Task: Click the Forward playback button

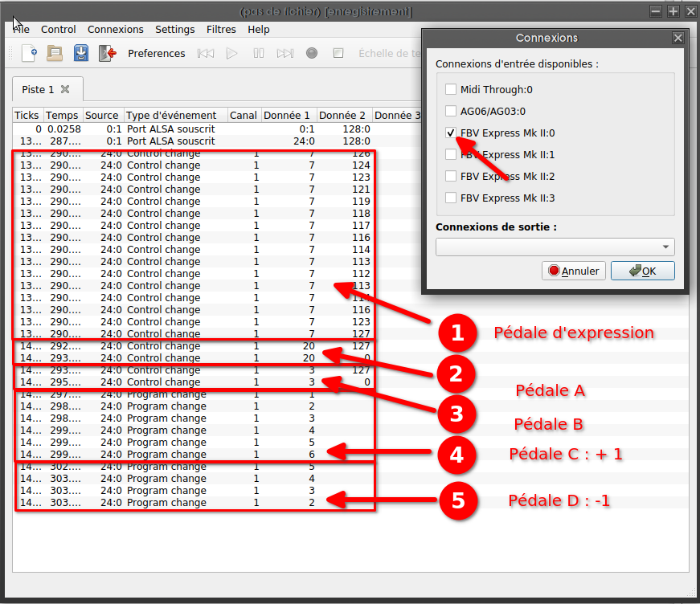Action: 285,54
